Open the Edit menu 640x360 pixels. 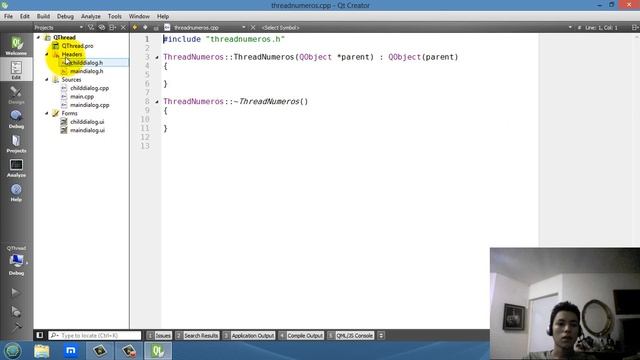pos(25,16)
